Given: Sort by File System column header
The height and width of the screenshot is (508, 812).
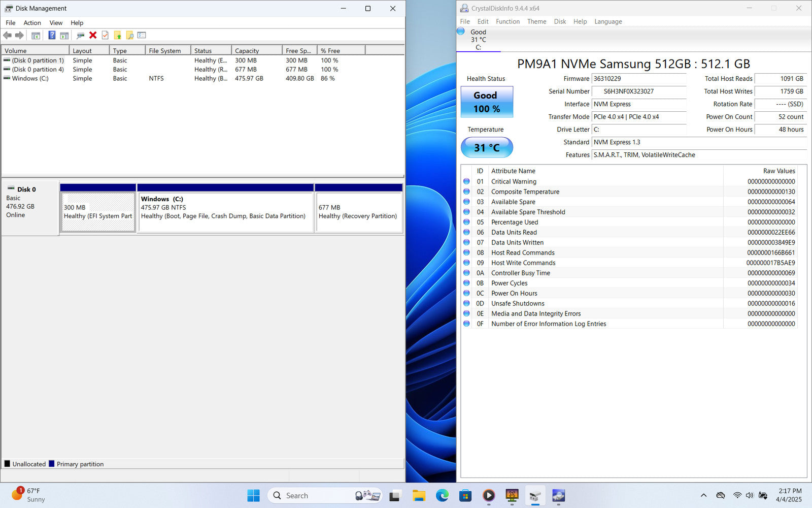Looking at the screenshot, I should point(168,50).
